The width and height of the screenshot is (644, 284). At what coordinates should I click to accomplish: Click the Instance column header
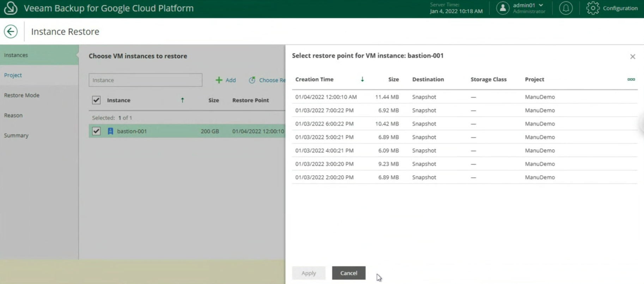pyautogui.click(x=119, y=100)
